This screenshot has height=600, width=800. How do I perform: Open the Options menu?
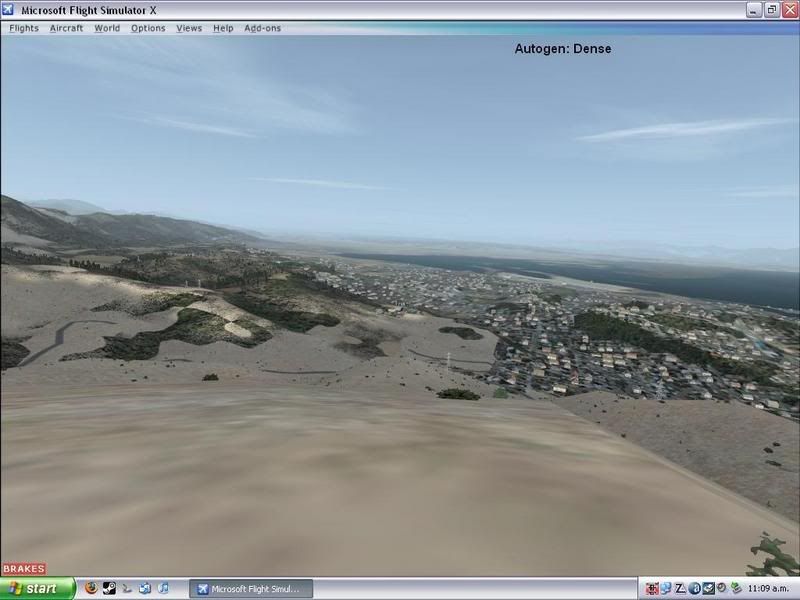148,28
